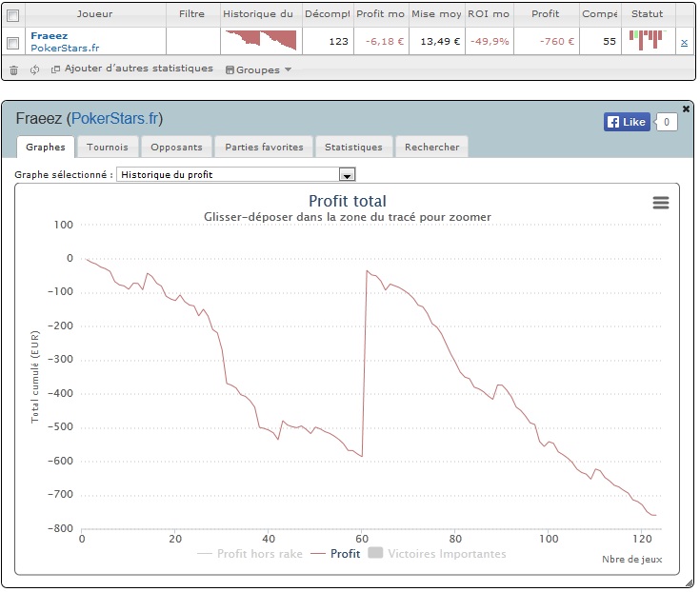Click the Statut bar chart thumbnail
Viewport: 700px width, 592px height.
pyautogui.click(x=648, y=40)
